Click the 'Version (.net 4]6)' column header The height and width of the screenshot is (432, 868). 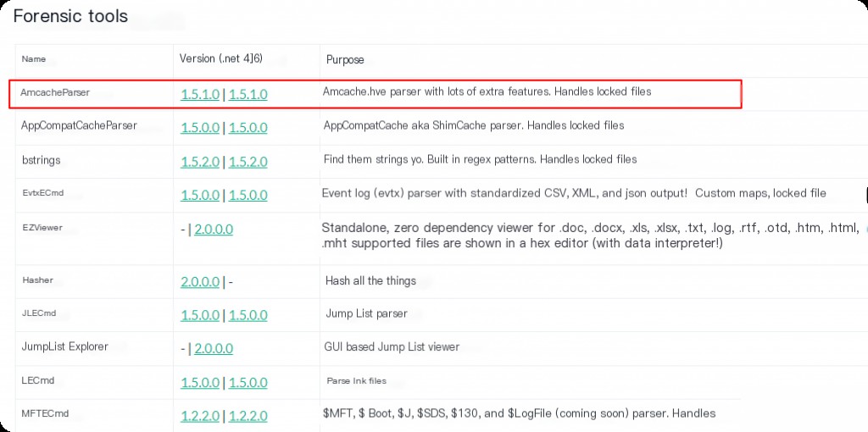coord(221,58)
